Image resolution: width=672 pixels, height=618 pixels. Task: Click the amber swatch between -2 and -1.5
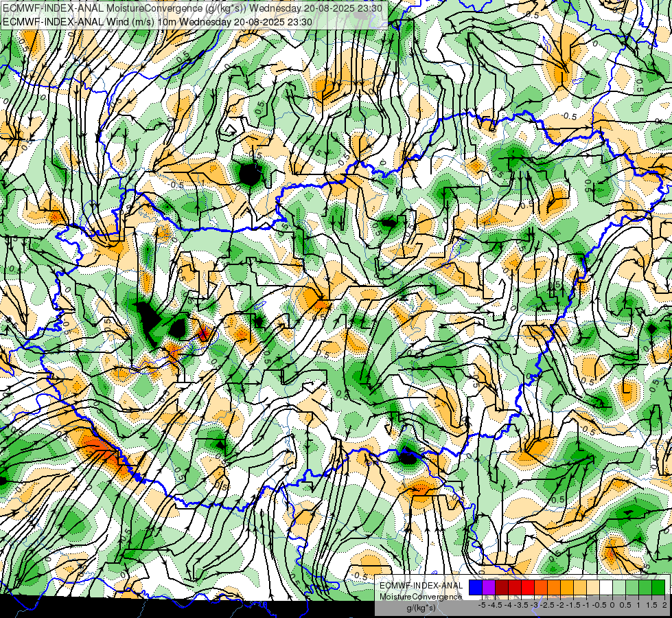(x=567, y=588)
